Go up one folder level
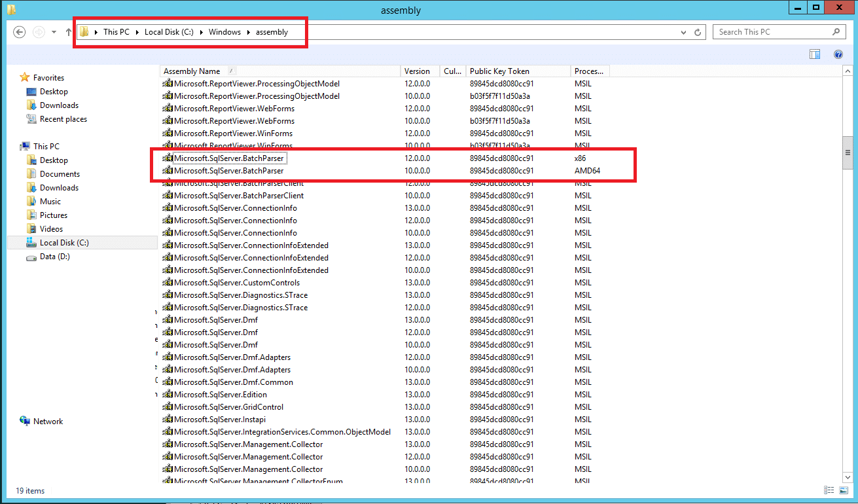The image size is (858, 504). 69,32
